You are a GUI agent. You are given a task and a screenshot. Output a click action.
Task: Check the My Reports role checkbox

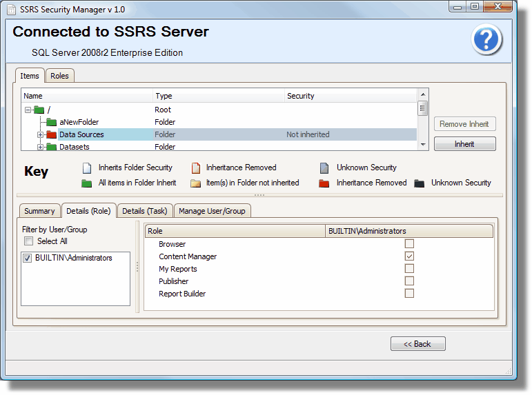(x=409, y=269)
